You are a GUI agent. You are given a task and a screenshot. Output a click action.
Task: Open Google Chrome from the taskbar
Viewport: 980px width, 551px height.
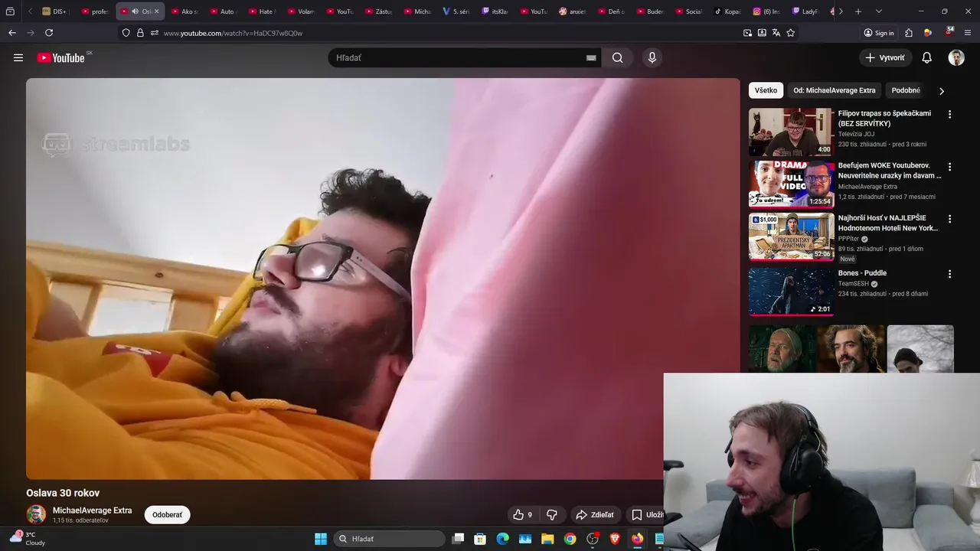coord(570,539)
